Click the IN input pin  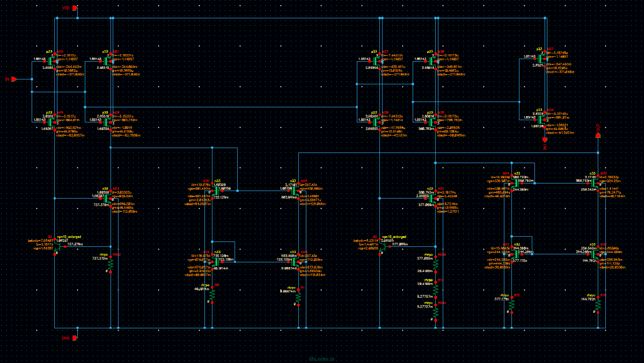14,79
